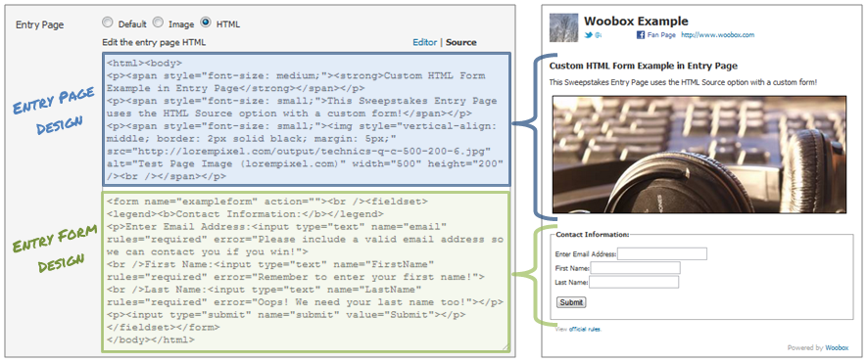Click the headphones keyboard banner image
The image size is (868, 362).
click(699, 155)
